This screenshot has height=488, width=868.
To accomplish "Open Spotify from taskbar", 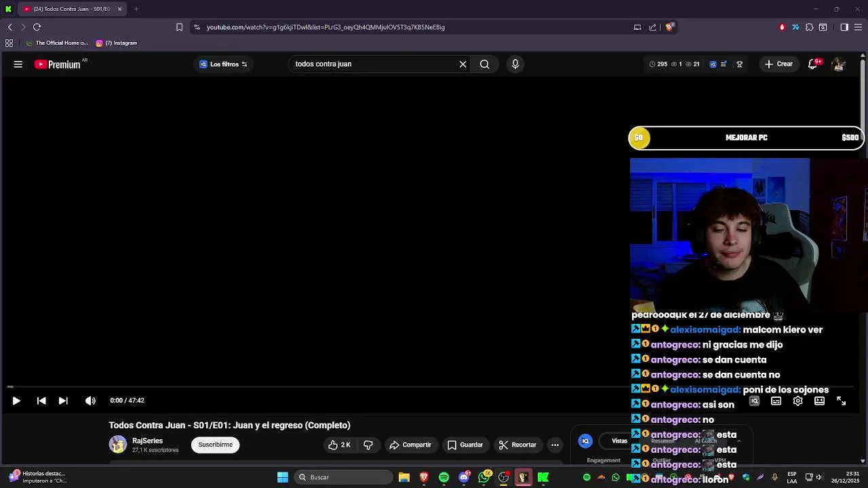I will (443, 477).
